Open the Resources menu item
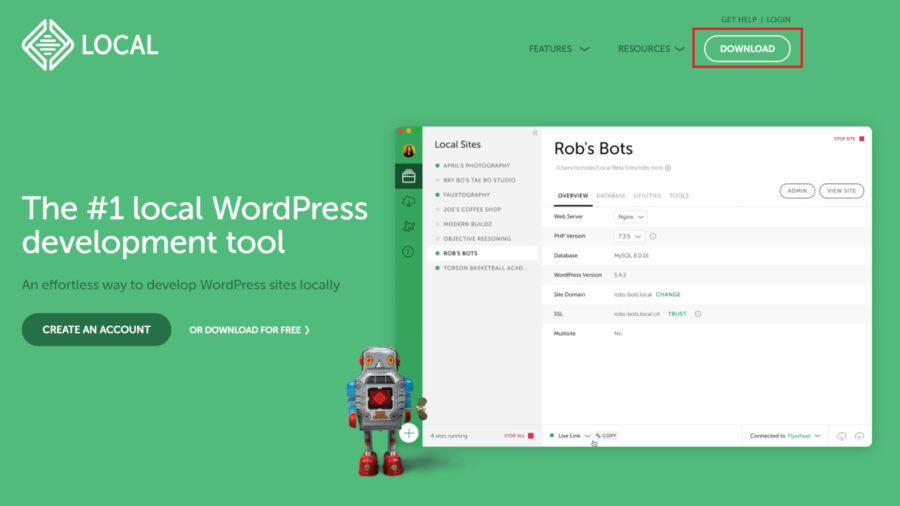This screenshot has width=900, height=506. pos(643,49)
